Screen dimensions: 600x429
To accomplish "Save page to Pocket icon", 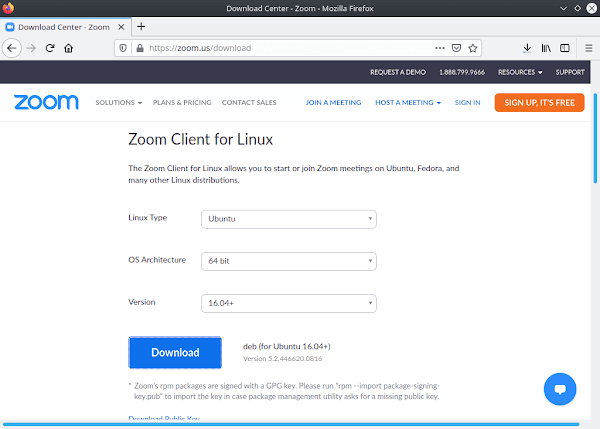I will click(x=456, y=48).
